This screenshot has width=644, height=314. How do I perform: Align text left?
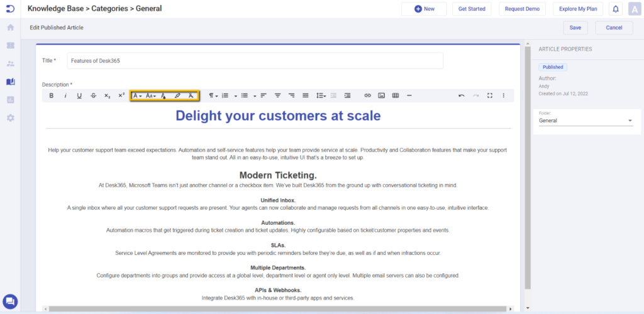tap(264, 95)
